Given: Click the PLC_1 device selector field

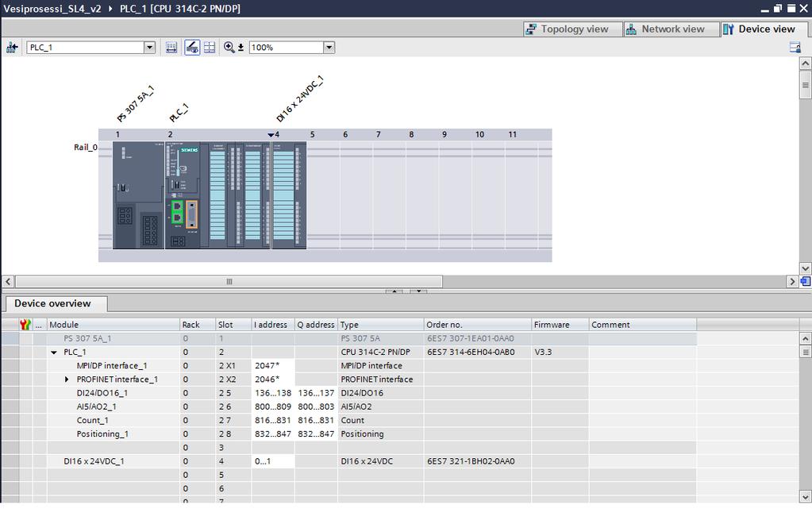Looking at the screenshot, I should (x=86, y=48).
